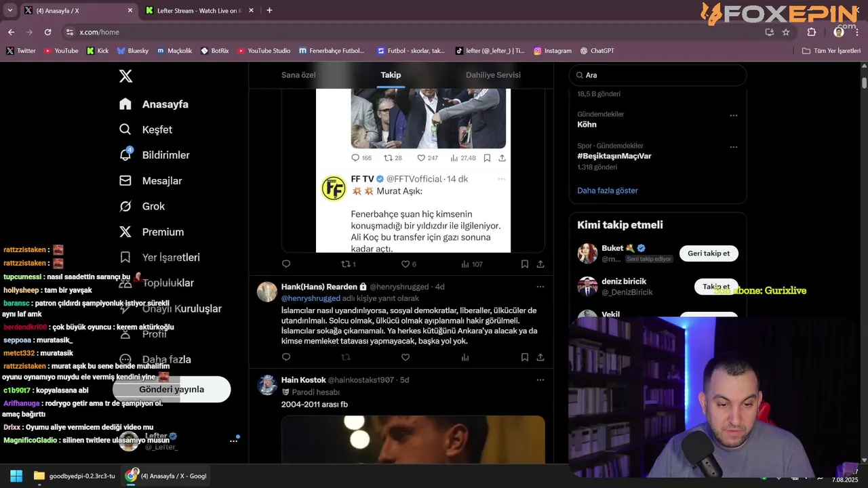Open Extensions puzzle icon
Image resolution: width=868 pixels, height=488 pixels.
[x=812, y=32]
